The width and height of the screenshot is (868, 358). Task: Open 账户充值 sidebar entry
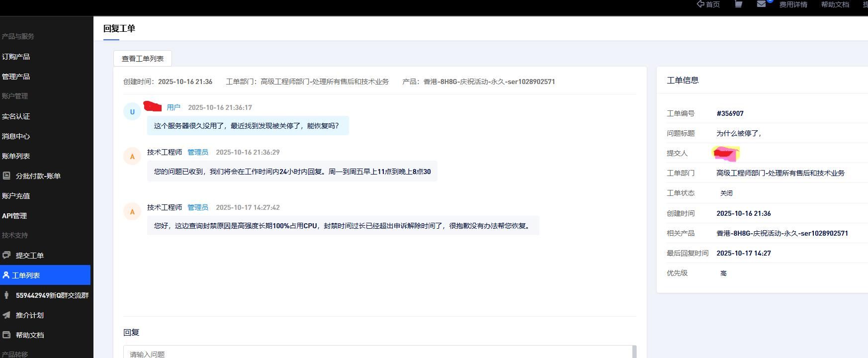[x=16, y=196]
